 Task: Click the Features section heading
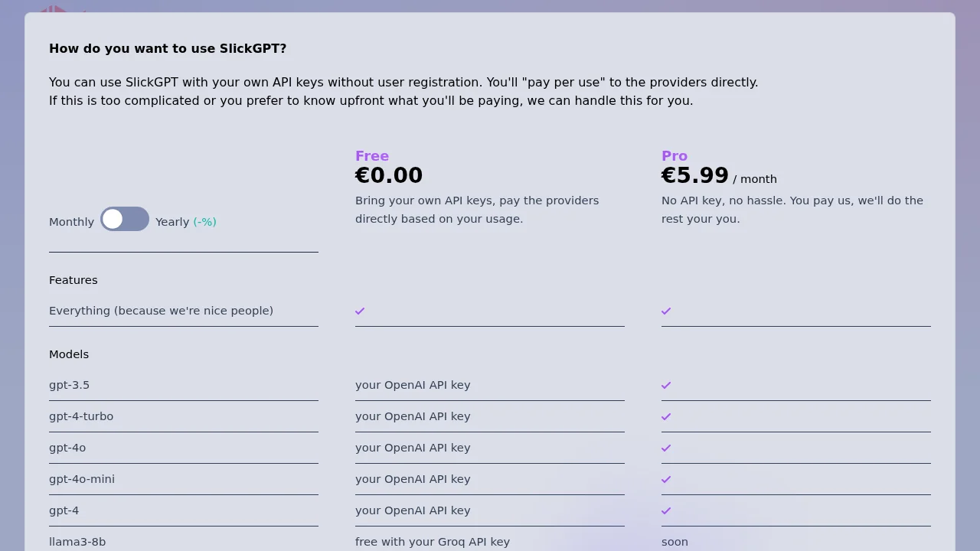[x=73, y=280]
